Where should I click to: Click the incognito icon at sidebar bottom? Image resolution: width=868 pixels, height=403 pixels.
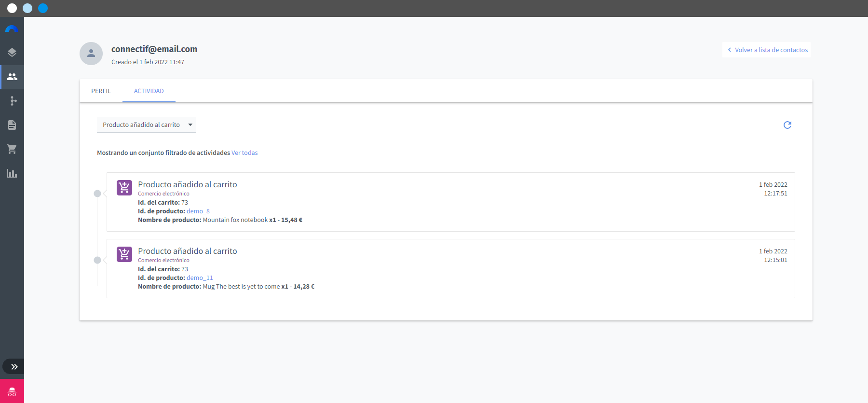click(12, 391)
